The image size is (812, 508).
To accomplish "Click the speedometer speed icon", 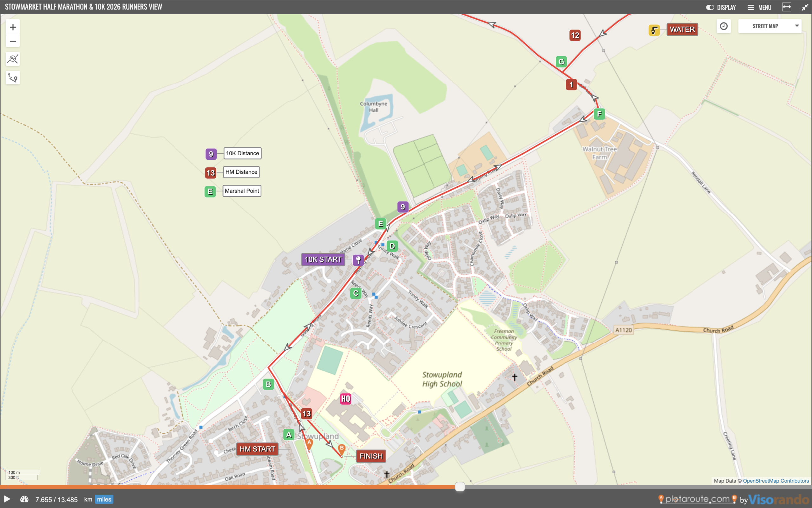I will click(24, 499).
